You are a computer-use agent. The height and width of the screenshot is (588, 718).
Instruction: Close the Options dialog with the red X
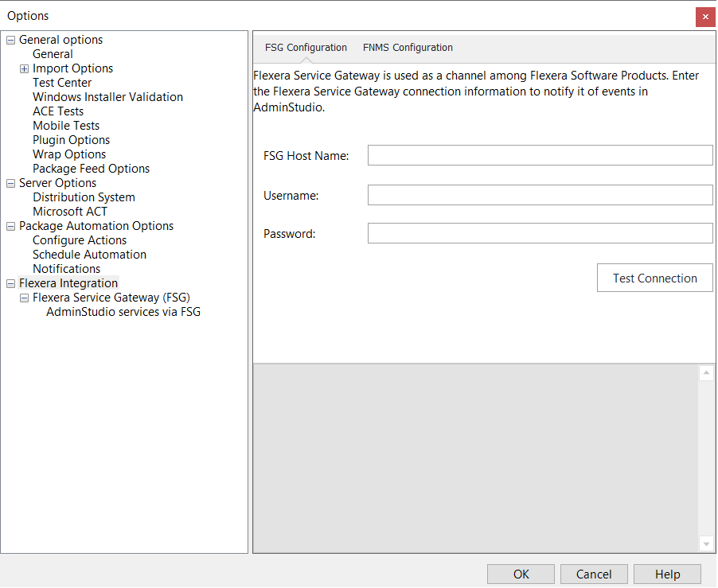(705, 17)
